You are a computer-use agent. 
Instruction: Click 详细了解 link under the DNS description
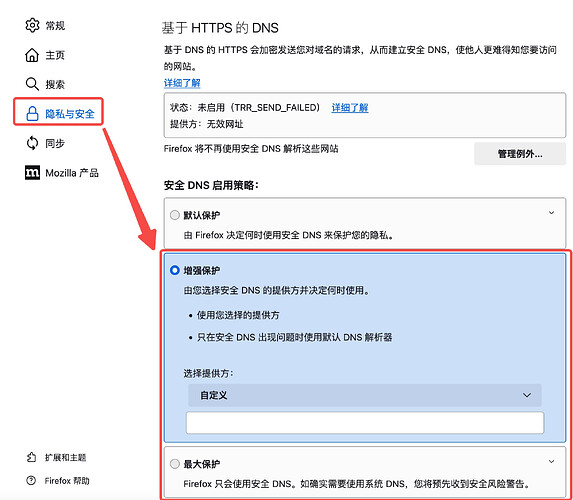tap(182, 83)
